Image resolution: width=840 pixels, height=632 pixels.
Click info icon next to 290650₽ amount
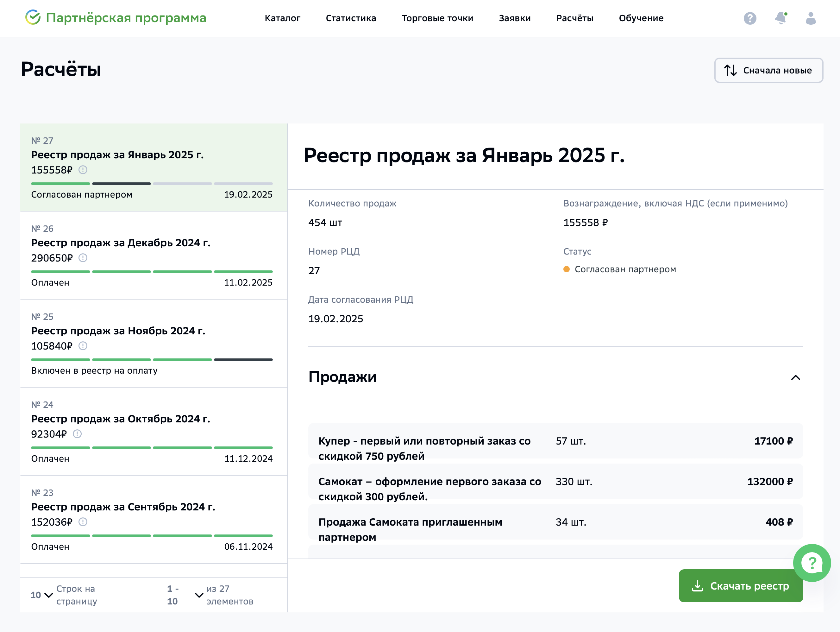[x=83, y=258]
